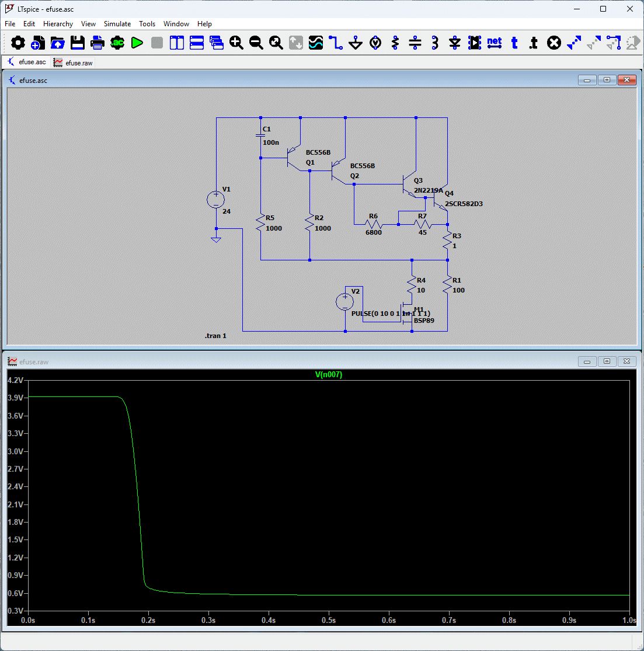The height and width of the screenshot is (651, 644).
Task: Open the settings gear in the toolbar
Action: [x=18, y=43]
